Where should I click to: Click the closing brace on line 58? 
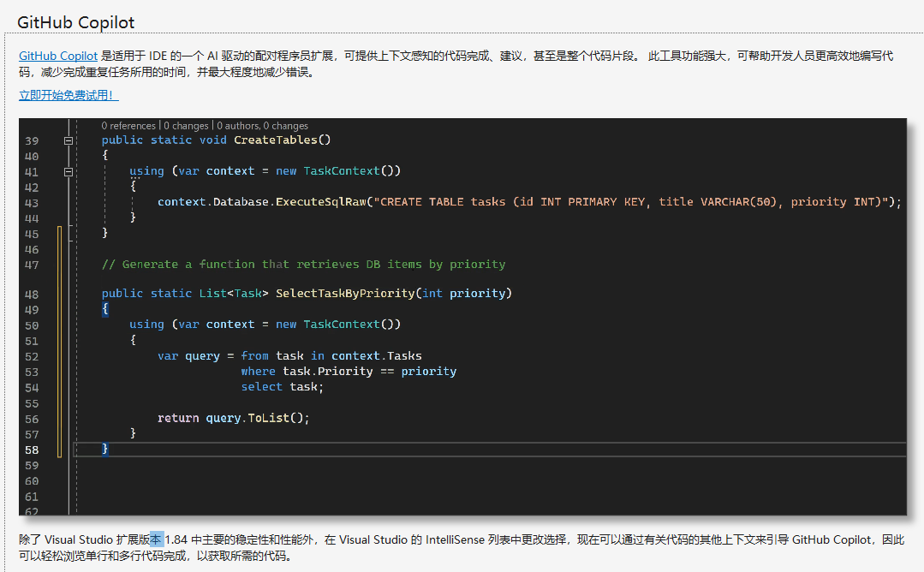click(104, 449)
